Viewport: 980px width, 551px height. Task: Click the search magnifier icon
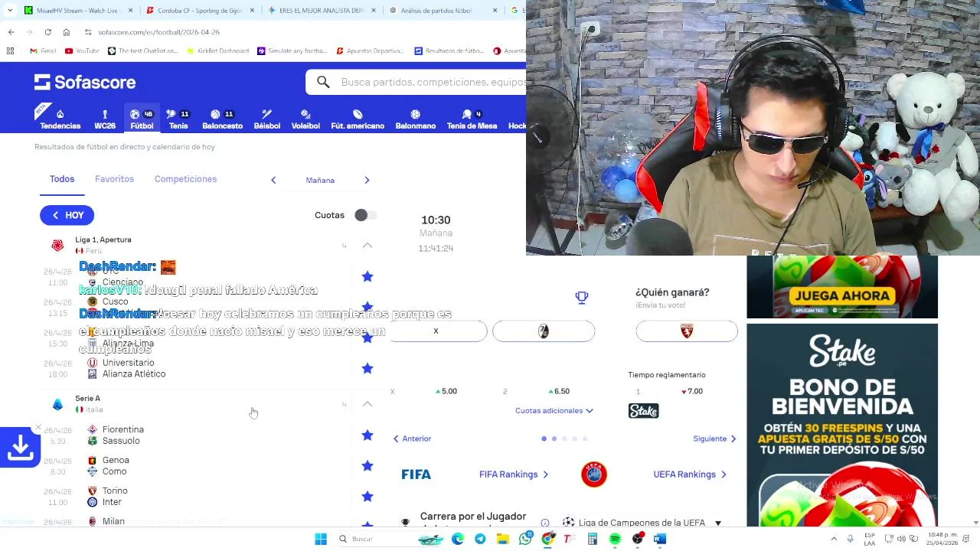click(x=323, y=82)
